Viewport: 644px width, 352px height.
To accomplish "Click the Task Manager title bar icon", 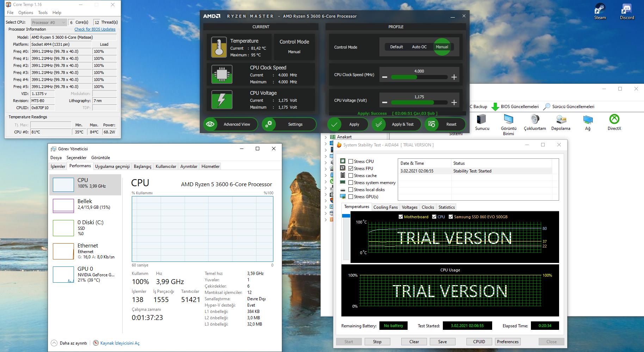I will 54,149.
